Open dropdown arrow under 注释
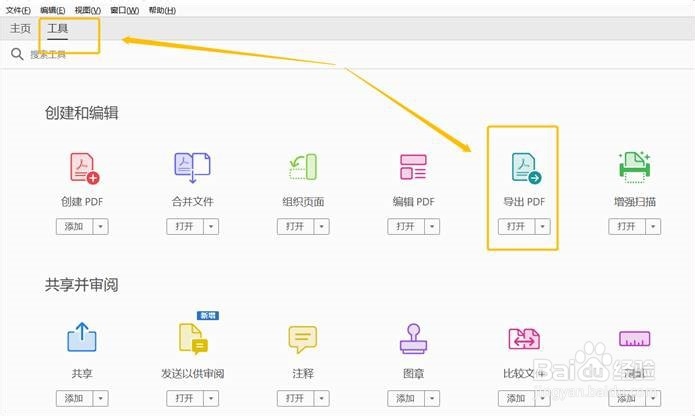 click(x=321, y=398)
